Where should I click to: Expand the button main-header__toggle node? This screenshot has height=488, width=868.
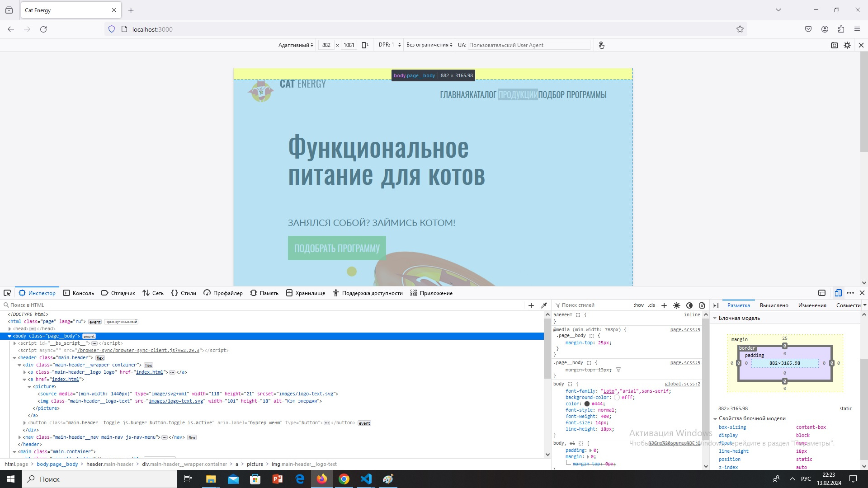[x=24, y=423]
